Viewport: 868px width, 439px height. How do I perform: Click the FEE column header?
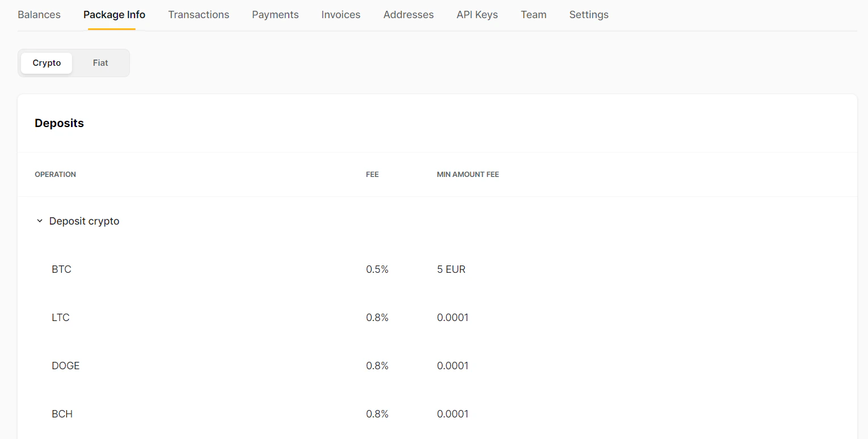point(372,175)
